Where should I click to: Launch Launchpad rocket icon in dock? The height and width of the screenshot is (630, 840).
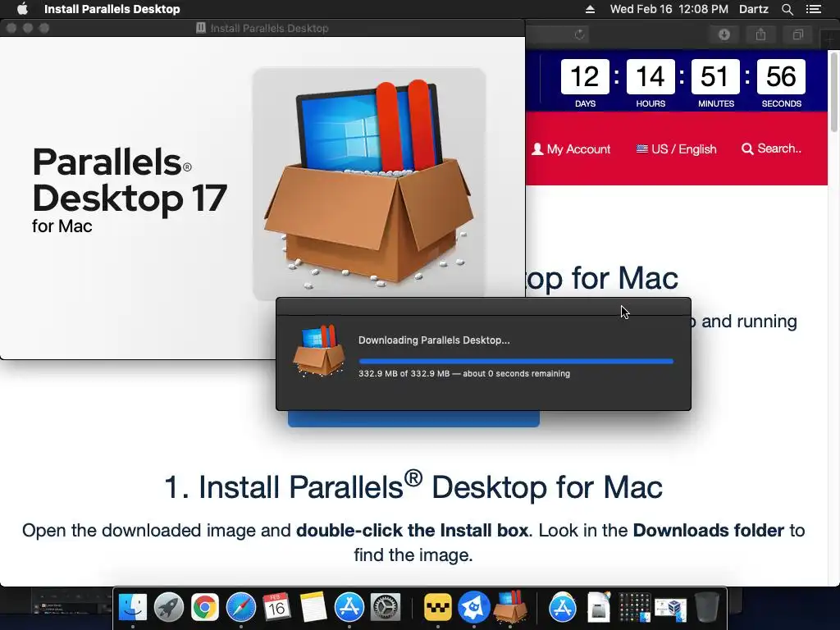coord(169,608)
